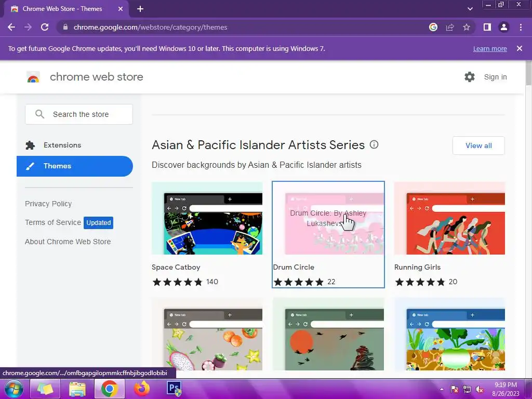
Task: View site information via lock icon
Action: [65, 27]
